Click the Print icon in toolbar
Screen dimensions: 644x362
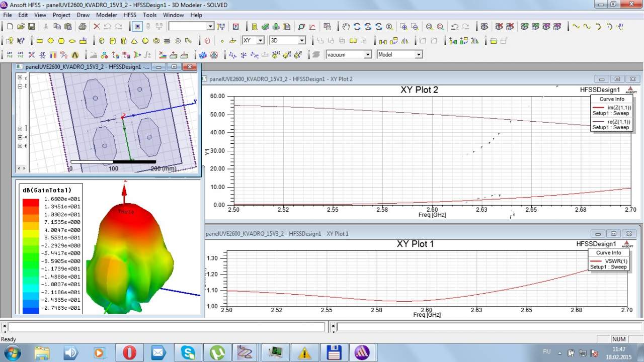82,27
